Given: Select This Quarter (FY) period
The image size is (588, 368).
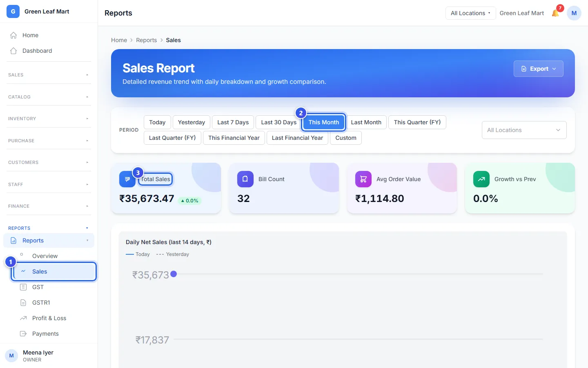Looking at the screenshot, I should click(x=417, y=122).
